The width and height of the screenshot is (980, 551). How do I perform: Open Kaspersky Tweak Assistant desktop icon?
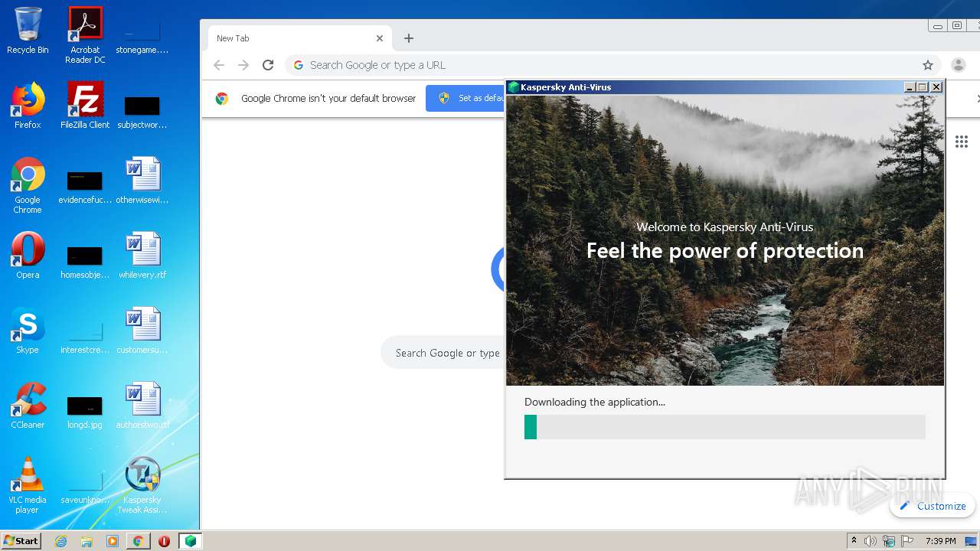tap(142, 485)
